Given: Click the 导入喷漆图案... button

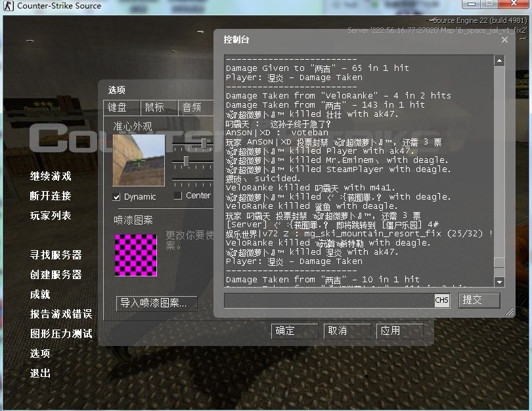Looking at the screenshot, I should point(156,303).
